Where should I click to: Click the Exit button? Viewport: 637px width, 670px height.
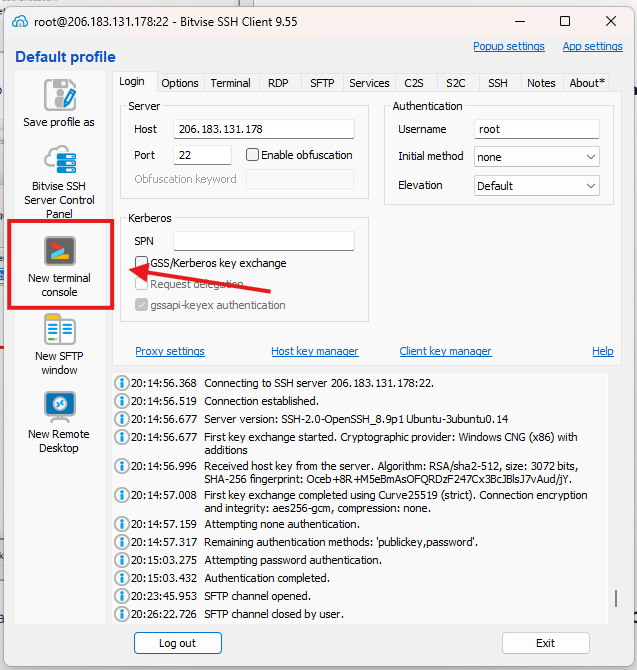546,643
